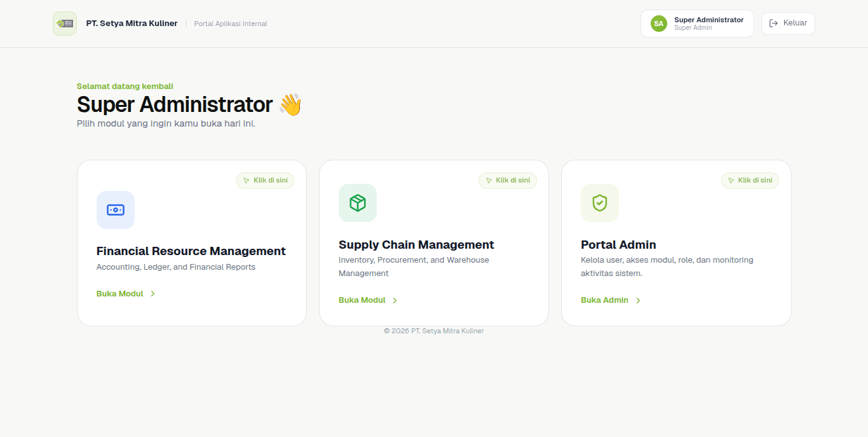Open the Super Administrator profile chip
This screenshot has height=437, width=868.
coord(697,24)
